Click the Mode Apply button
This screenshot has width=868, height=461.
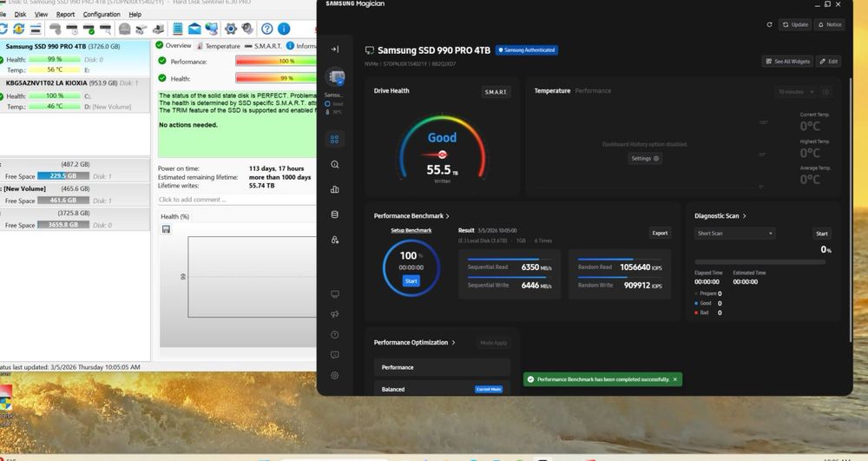tap(493, 343)
